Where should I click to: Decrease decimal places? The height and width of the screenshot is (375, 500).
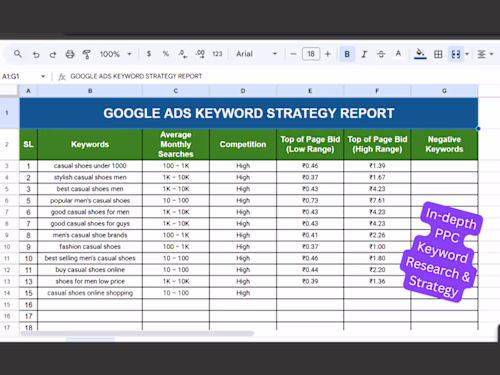click(x=183, y=54)
